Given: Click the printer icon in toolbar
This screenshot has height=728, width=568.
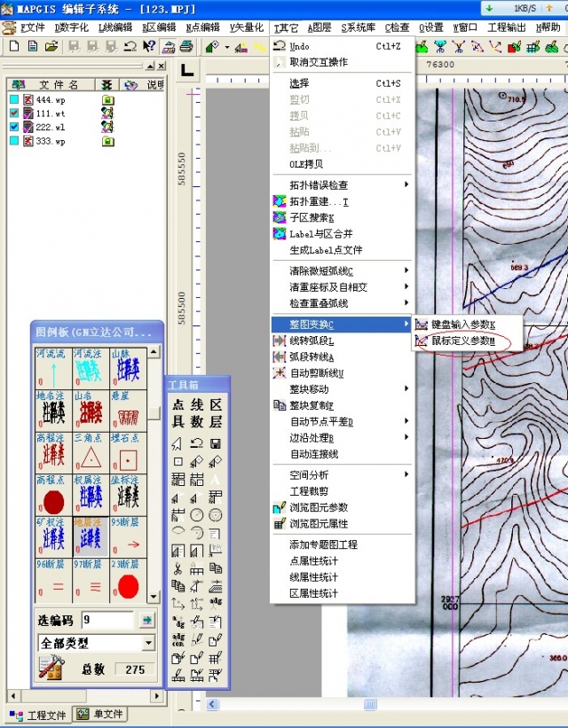Looking at the screenshot, I should pos(186,46).
